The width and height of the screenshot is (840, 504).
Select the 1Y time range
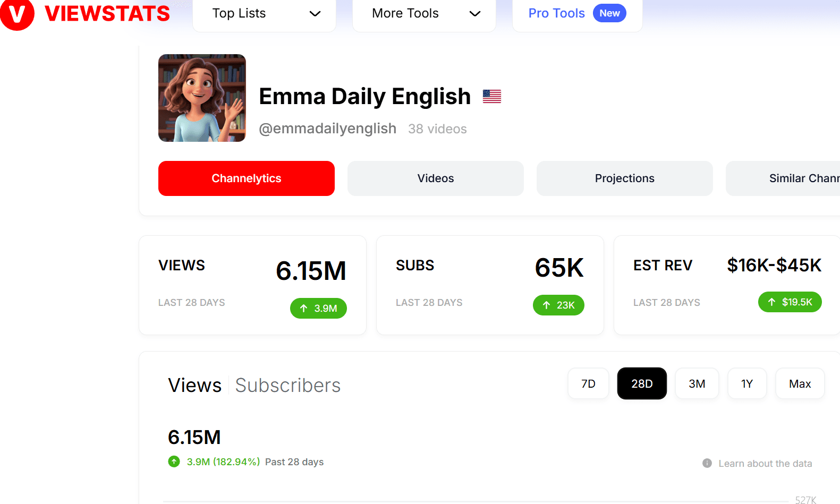[747, 383]
